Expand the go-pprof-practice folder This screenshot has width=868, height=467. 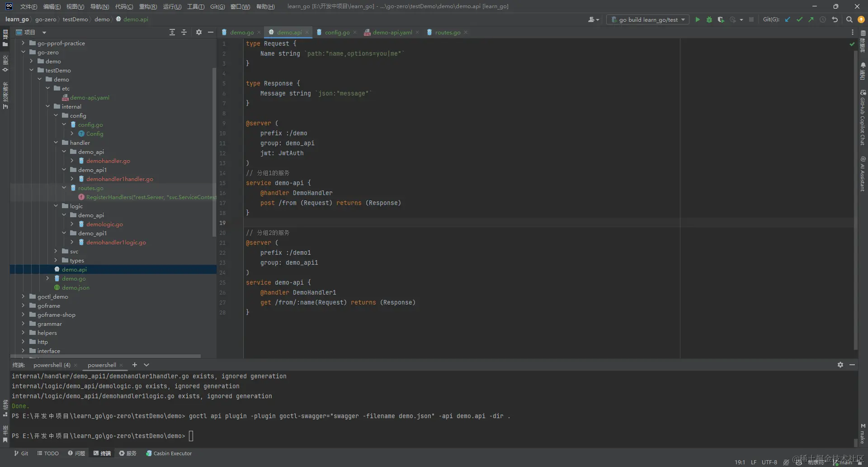pyautogui.click(x=23, y=43)
